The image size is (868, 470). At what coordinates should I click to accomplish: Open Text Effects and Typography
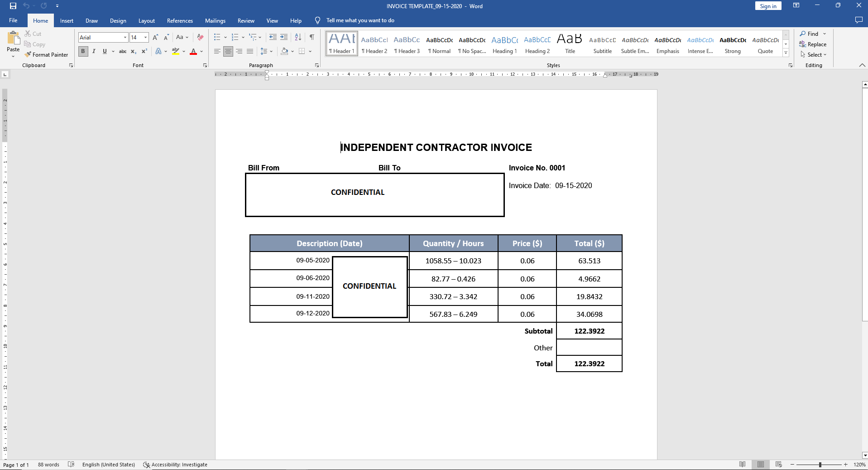point(158,52)
